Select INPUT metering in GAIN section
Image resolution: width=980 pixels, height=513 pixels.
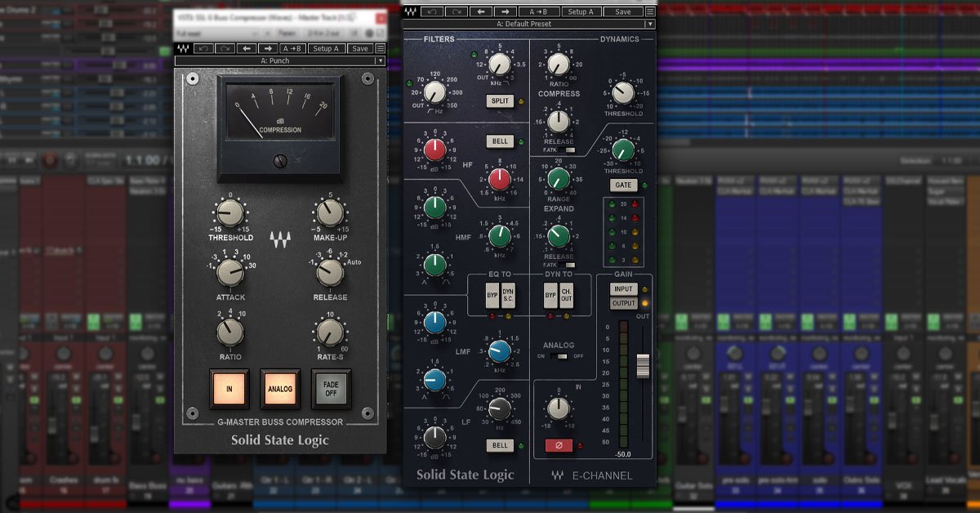pyautogui.click(x=623, y=289)
